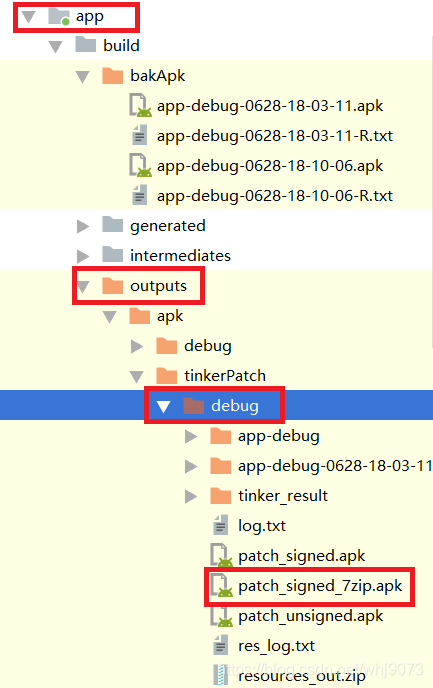Expand the generated folder arrow
The height and width of the screenshot is (688, 433).
click(82, 226)
